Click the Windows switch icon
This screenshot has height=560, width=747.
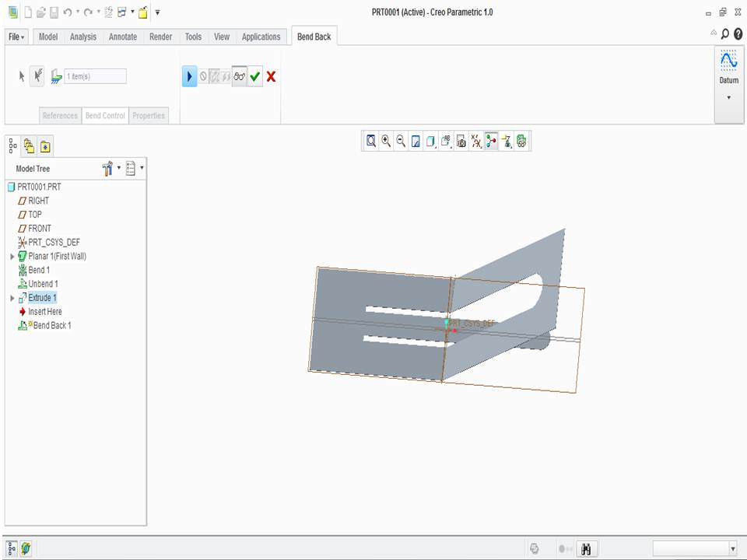pos(122,12)
